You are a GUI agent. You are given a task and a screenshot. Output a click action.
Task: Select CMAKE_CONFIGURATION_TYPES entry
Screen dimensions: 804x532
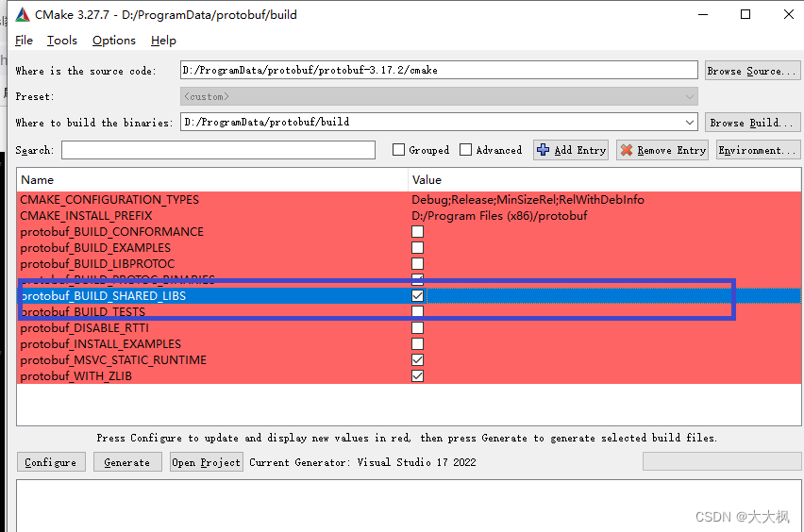click(109, 199)
